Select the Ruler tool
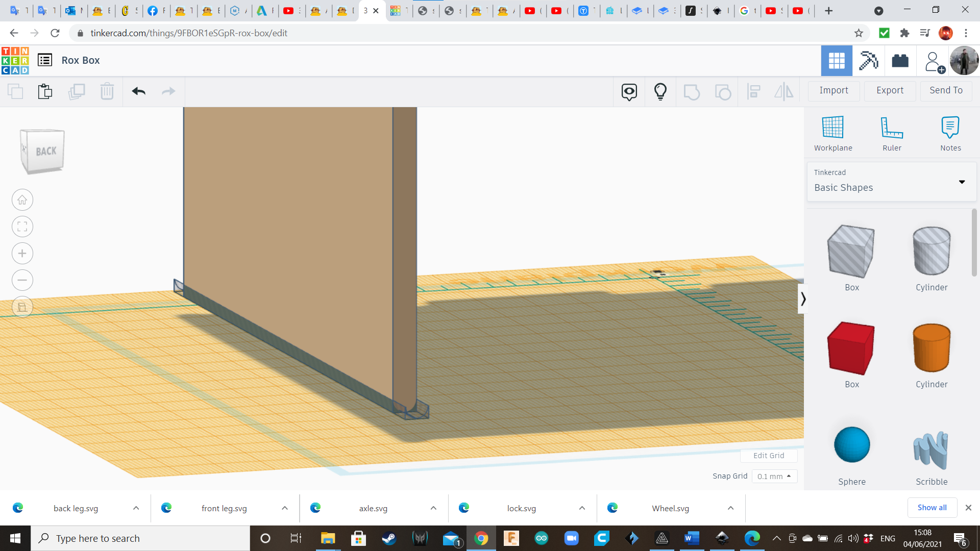Screen dimensions: 980x551 pyautogui.click(x=892, y=128)
